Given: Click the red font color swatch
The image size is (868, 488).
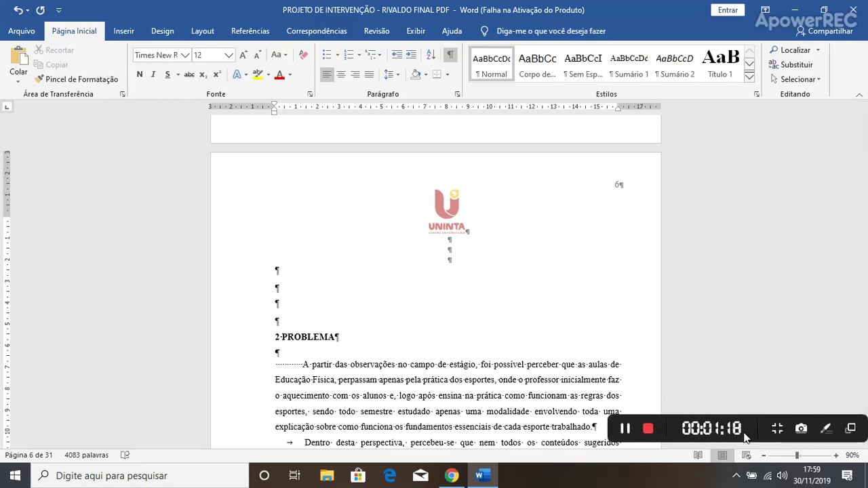Looking at the screenshot, I should pyautogui.click(x=279, y=75).
